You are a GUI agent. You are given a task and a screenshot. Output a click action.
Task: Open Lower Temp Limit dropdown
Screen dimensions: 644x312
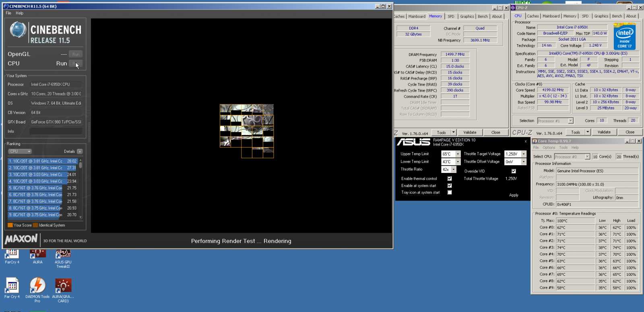tap(458, 162)
